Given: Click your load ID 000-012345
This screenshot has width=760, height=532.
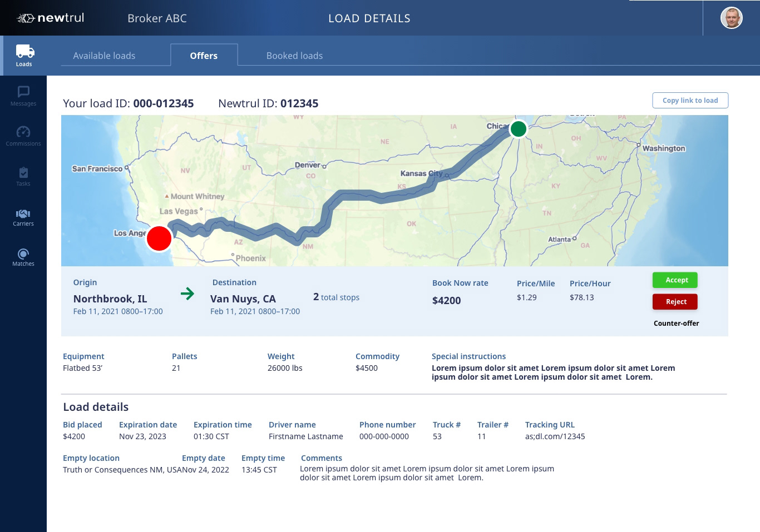Looking at the screenshot, I should (164, 103).
